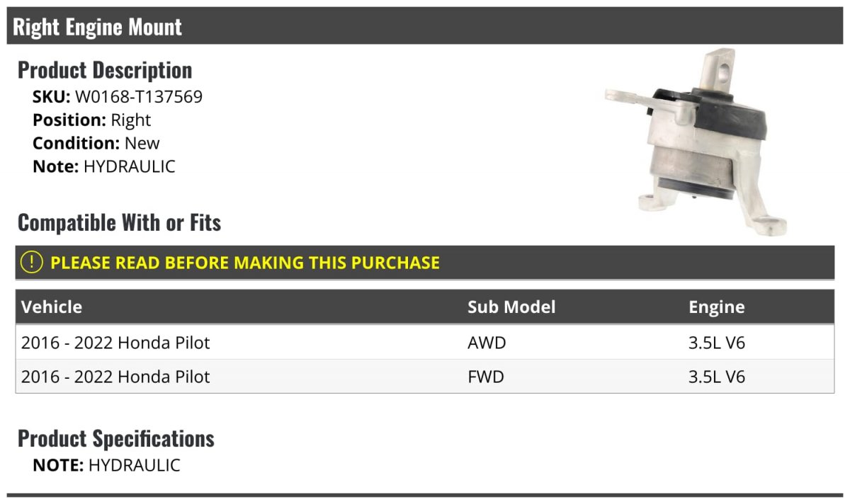This screenshot has width=850, height=504.
Task: Select the Product Description heading
Action: (x=105, y=70)
